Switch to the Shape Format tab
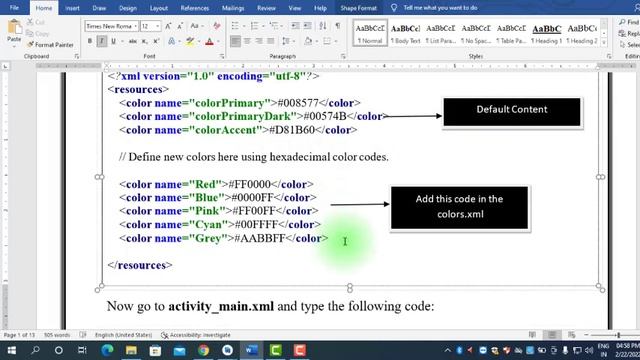 (x=358, y=8)
